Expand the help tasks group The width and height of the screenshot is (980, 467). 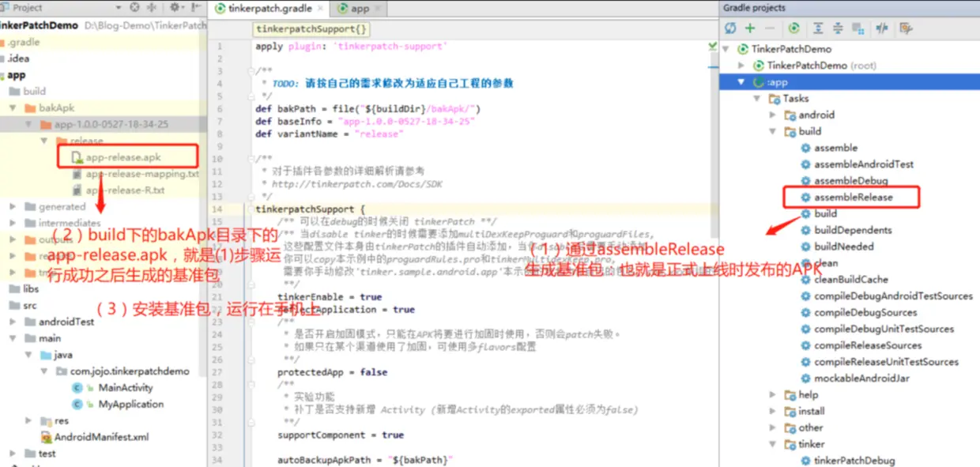click(x=773, y=394)
